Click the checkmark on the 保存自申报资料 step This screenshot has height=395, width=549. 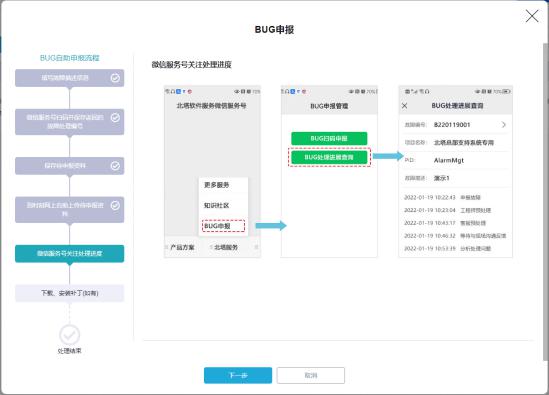[x=115, y=166]
